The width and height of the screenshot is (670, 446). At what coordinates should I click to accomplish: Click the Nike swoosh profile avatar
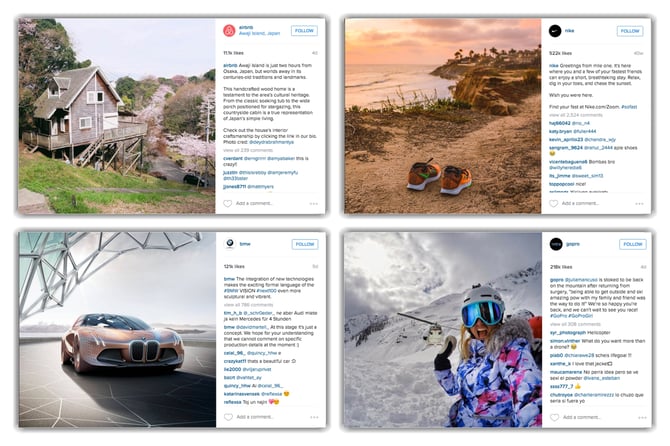click(555, 31)
